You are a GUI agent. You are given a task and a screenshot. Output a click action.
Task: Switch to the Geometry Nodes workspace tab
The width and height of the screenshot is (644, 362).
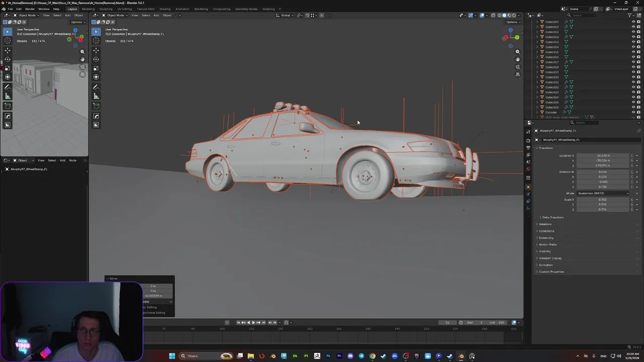click(x=246, y=9)
